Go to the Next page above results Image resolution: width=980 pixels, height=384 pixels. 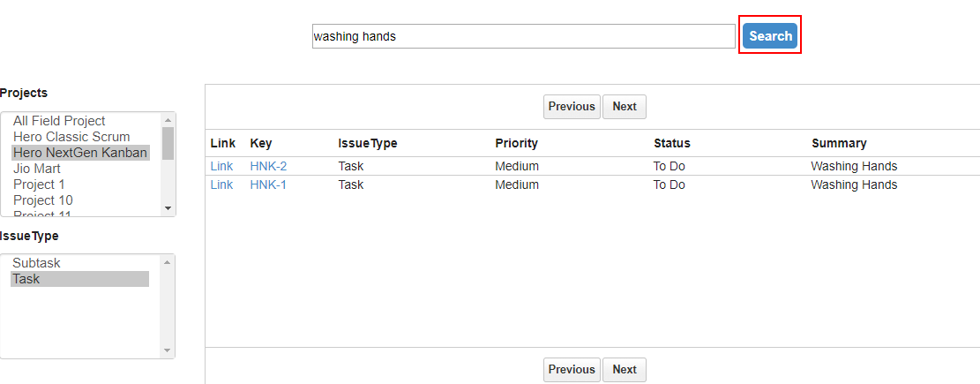(x=625, y=107)
